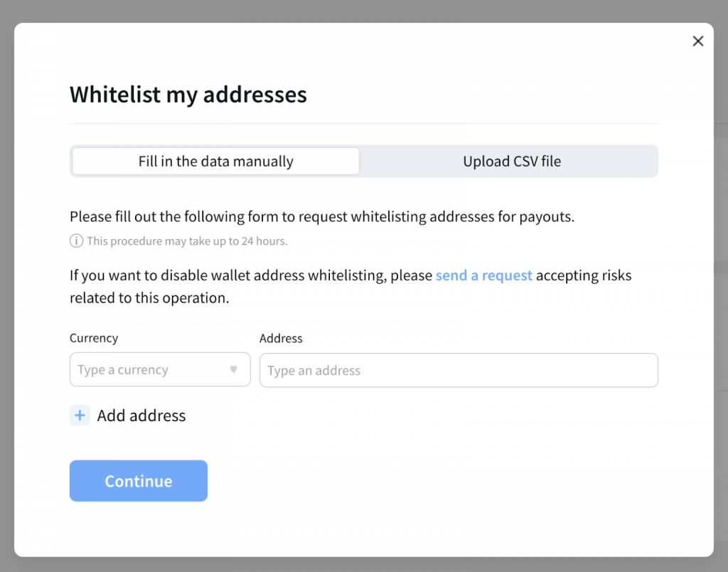The image size is (728, 572).
Task: Click the 'related to this operation' text
Action: pyautogui.click(x=149, y=298)
